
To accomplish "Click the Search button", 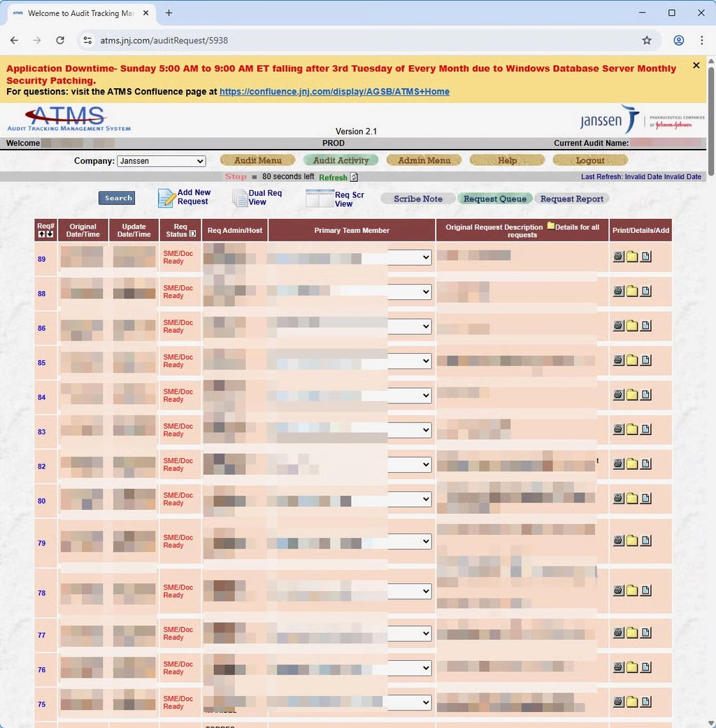I will [117, 198].
